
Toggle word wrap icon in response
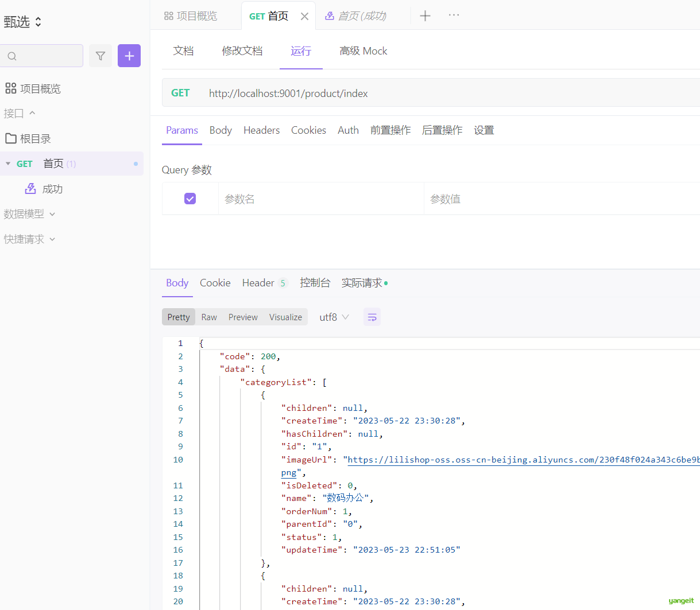[372, 317]
